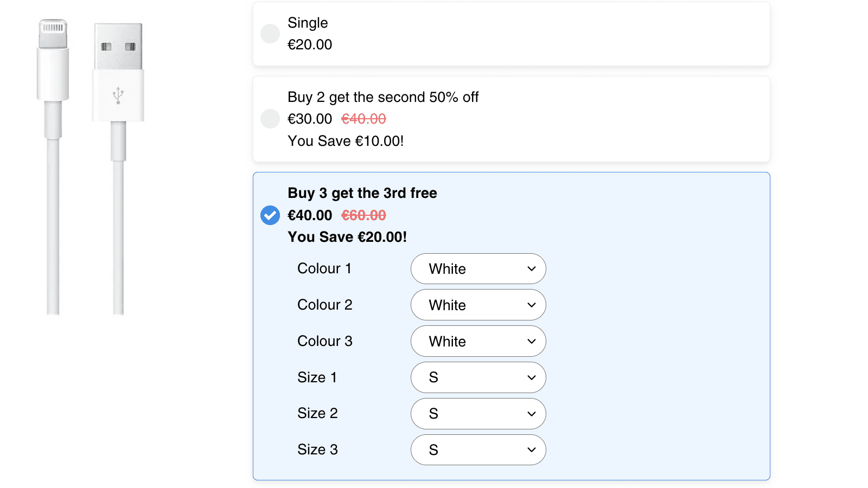Open the Size 1 dropdown
Screen dimensions: 868x488
tap(478, 377)
